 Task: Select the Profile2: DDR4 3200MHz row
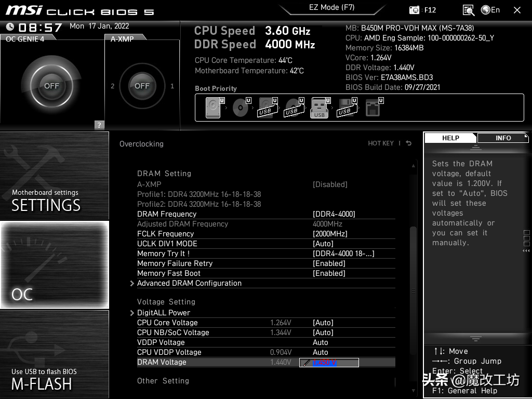click(x=199, y=204)
